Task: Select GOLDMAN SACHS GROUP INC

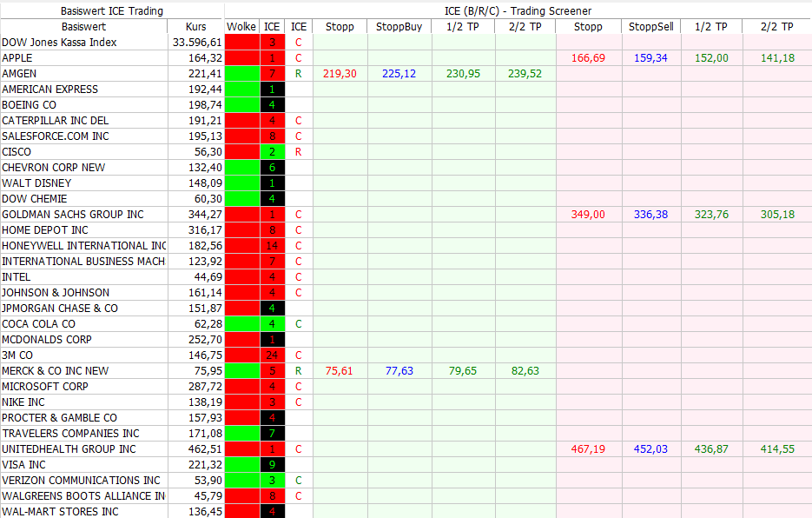Action: click(72, 214)
